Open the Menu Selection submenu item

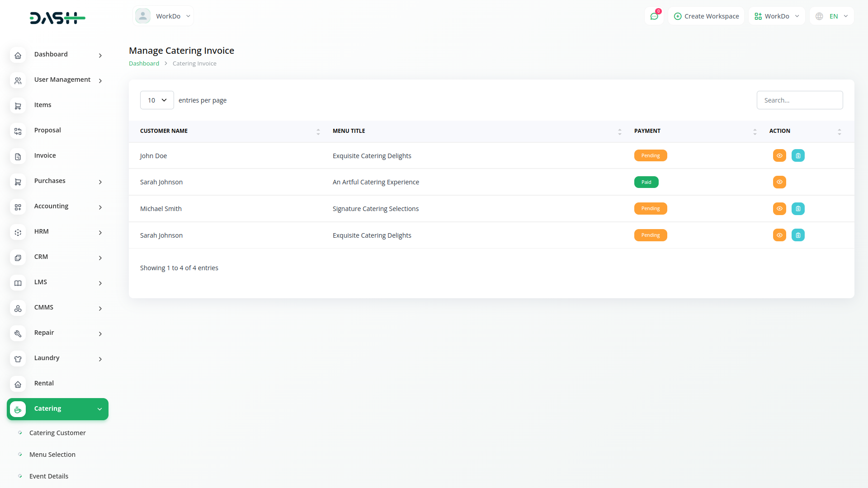pos(52,455)
